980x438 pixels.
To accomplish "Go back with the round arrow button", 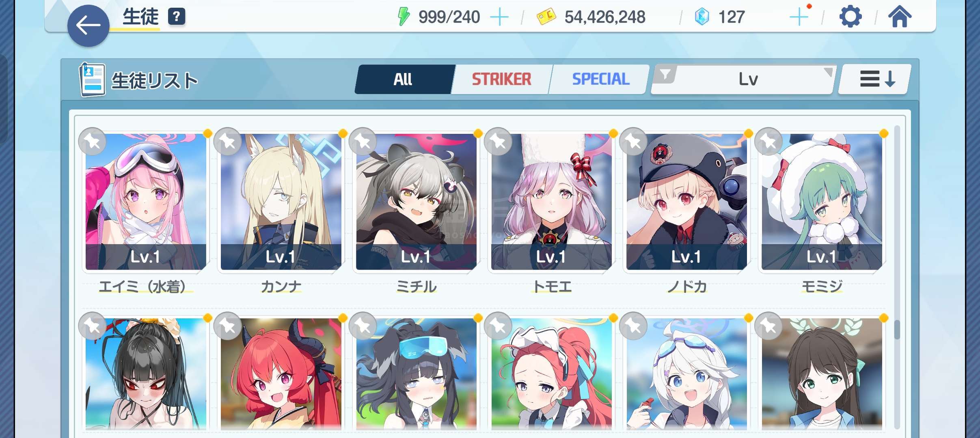I will 88,26.
